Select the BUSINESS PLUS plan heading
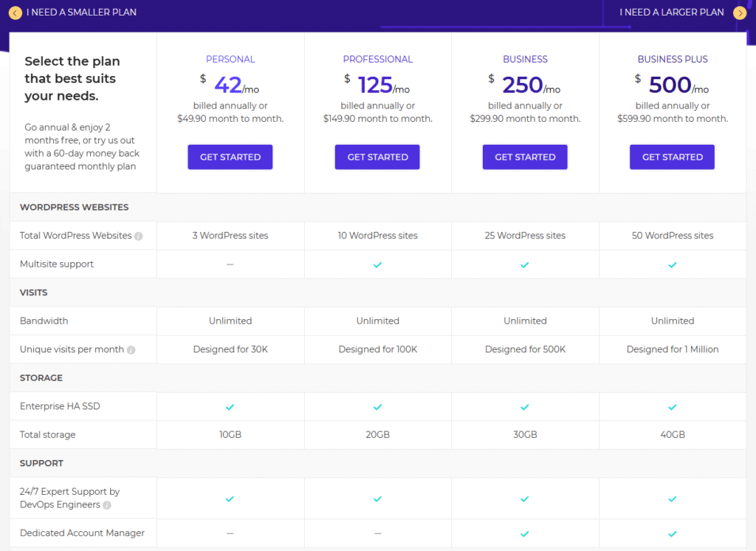The height and width of the screenshot is (551, 756). pyautogui.click(x=673, y=59)
